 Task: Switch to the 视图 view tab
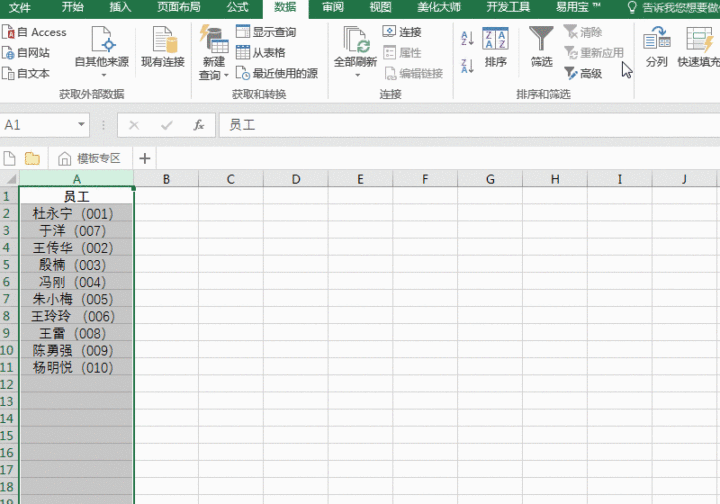click(x=381, y=7)
